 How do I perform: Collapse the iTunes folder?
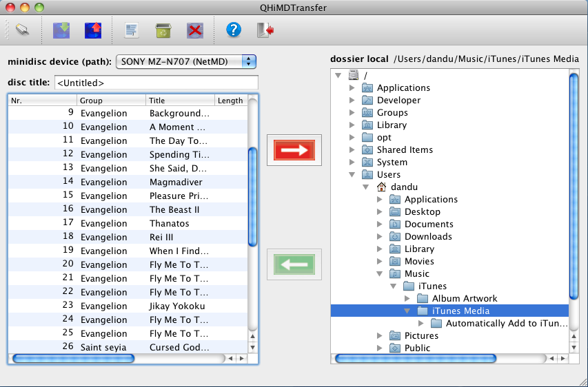coord(393,286)
